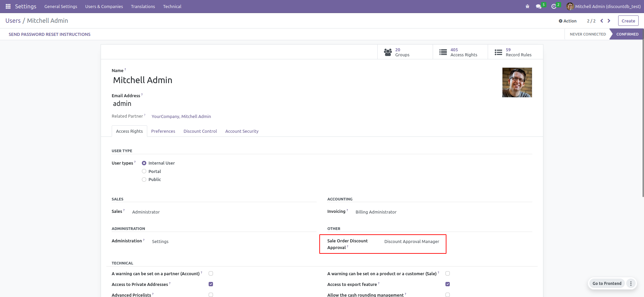
Task: Go to next user record arrow
Action: (609, 21)
